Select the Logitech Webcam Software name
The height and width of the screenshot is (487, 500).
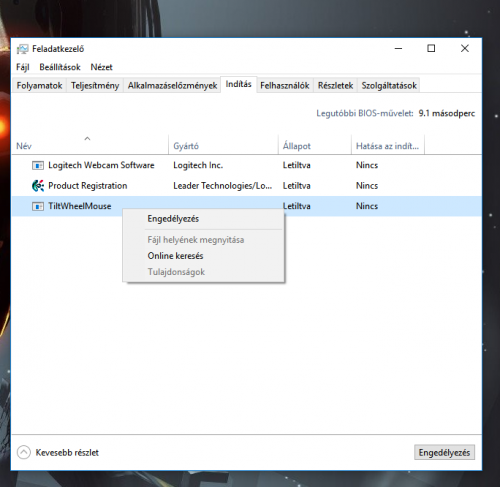pyautogui.click(x=101, y=165)
